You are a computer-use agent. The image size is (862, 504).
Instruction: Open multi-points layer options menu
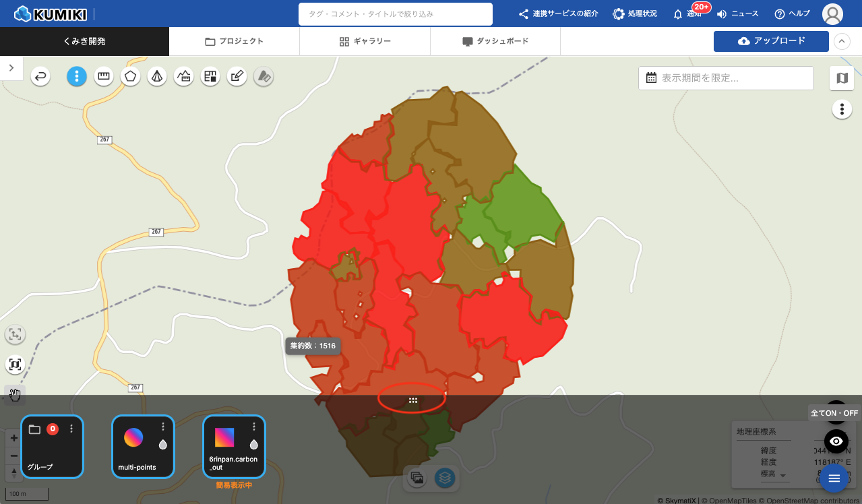[x=162, y=427]
